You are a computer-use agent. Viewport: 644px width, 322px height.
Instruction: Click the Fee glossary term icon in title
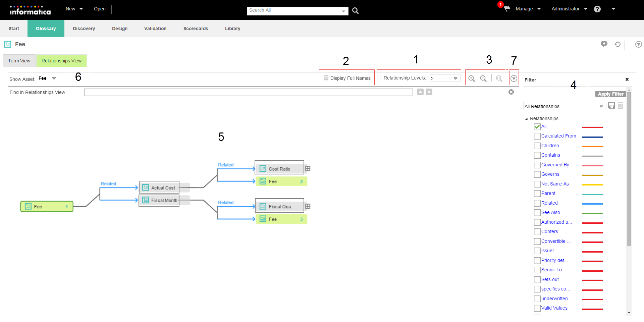coord(8,44)
